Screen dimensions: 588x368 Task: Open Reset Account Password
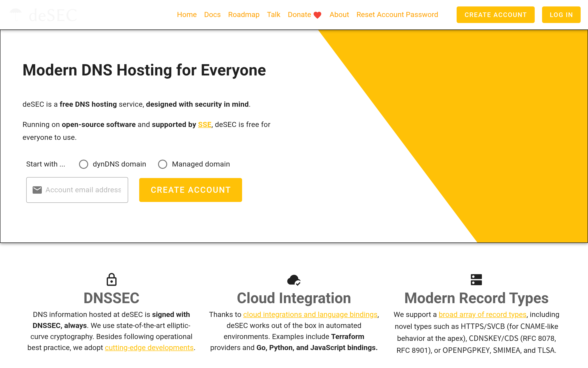tap(397, 14)
